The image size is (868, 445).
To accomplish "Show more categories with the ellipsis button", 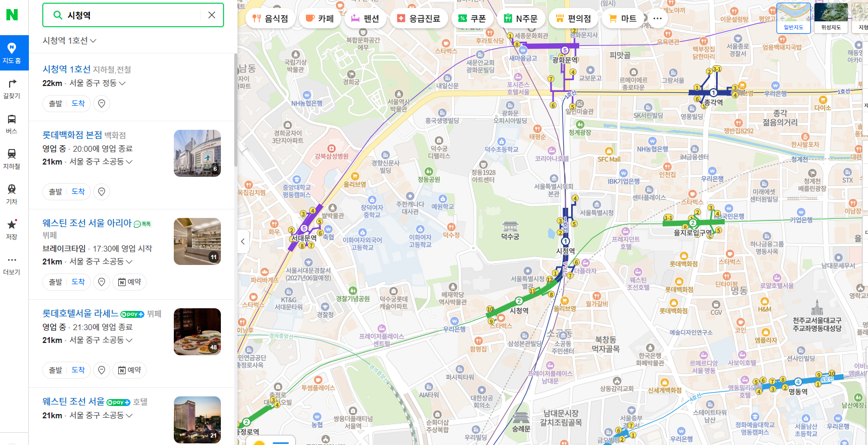I will click(657, 18).
